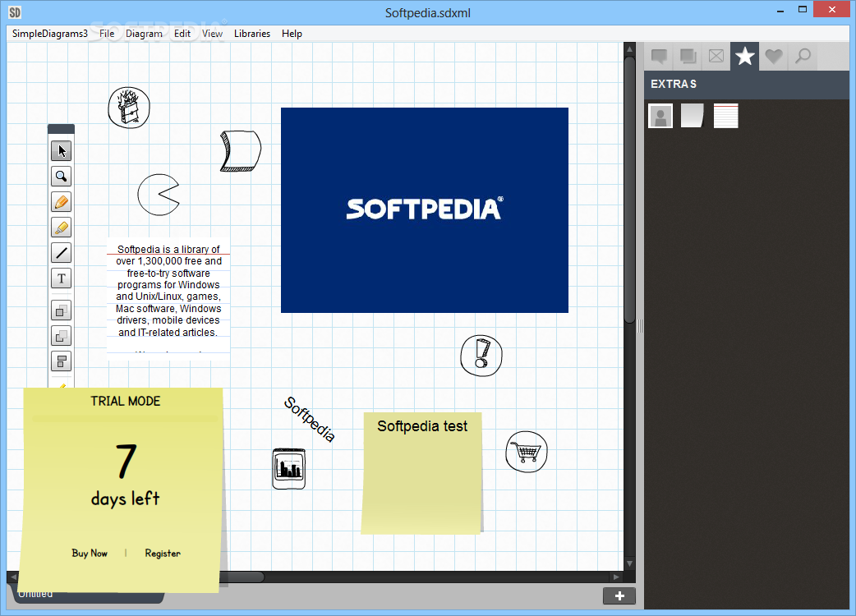
Task: Select the yellow highlighter tool
Action: [61, 227]
